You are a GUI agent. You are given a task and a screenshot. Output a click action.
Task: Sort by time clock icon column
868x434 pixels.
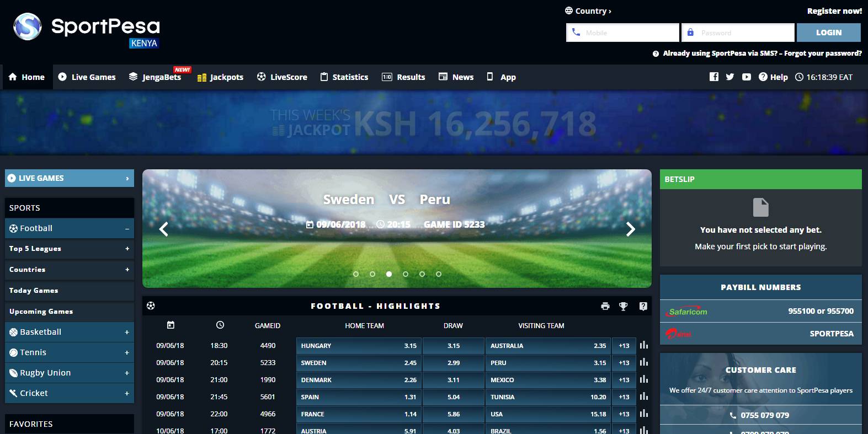pyautogui.click(x=220, y=325)
